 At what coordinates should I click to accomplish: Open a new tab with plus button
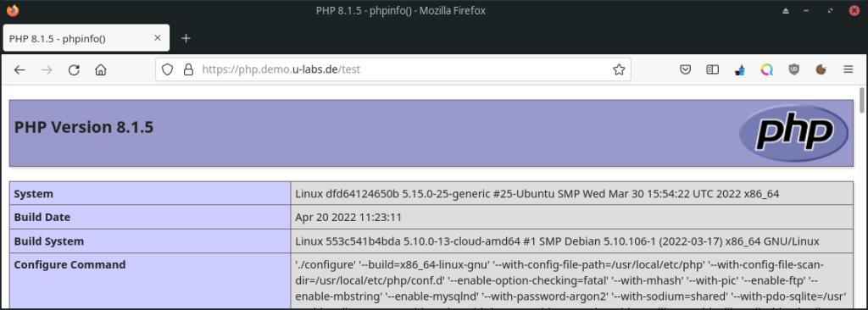tap(186, 38)
